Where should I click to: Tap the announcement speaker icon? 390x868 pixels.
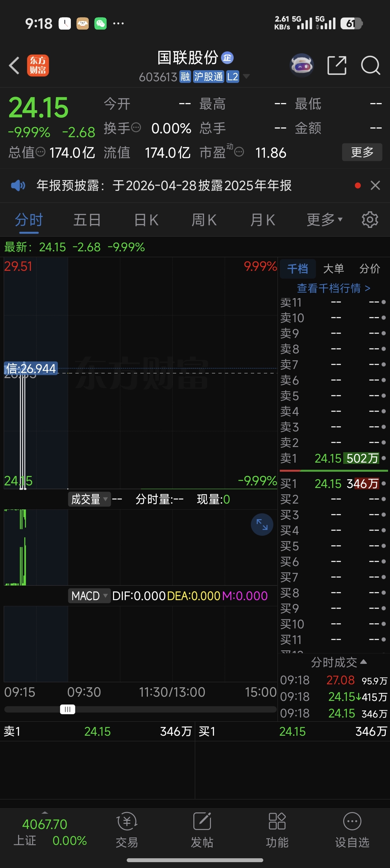tap(18, 185)
